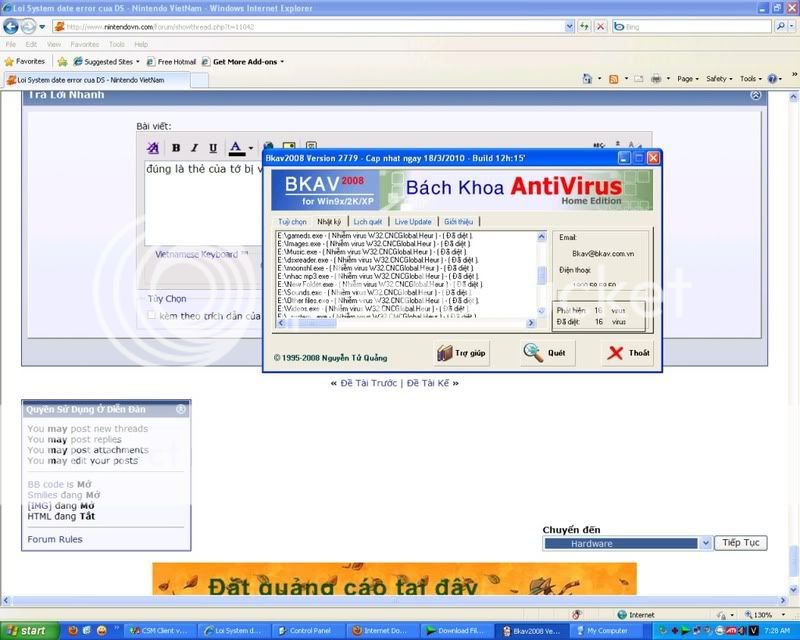Open the Tools dropdown in the command bar
Screen dimensions: 800x640
coord(751,79)
